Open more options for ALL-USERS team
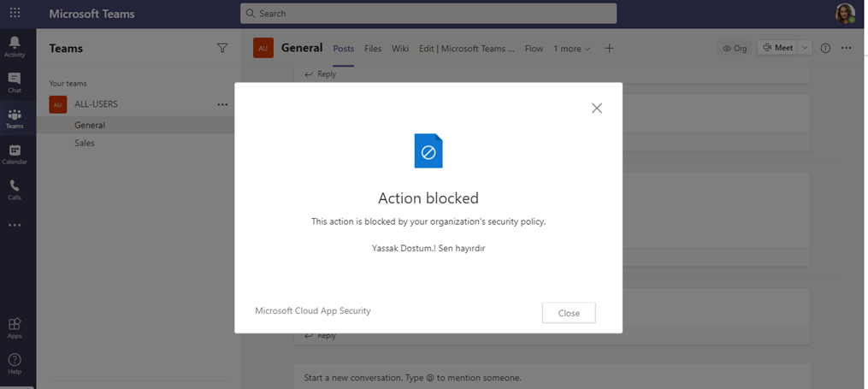The image size is (868, 389). pos(222,104)
